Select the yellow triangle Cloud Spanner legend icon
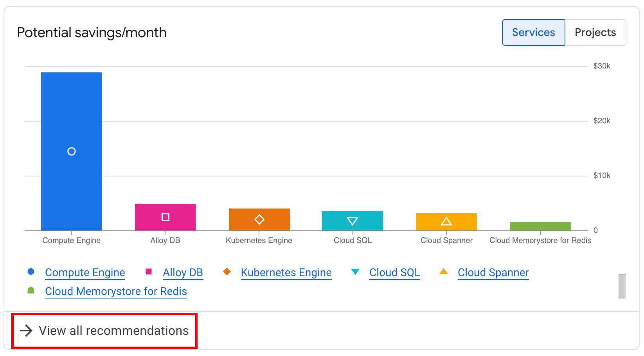Screen dimensions: 644x356 tap(444, 271)
